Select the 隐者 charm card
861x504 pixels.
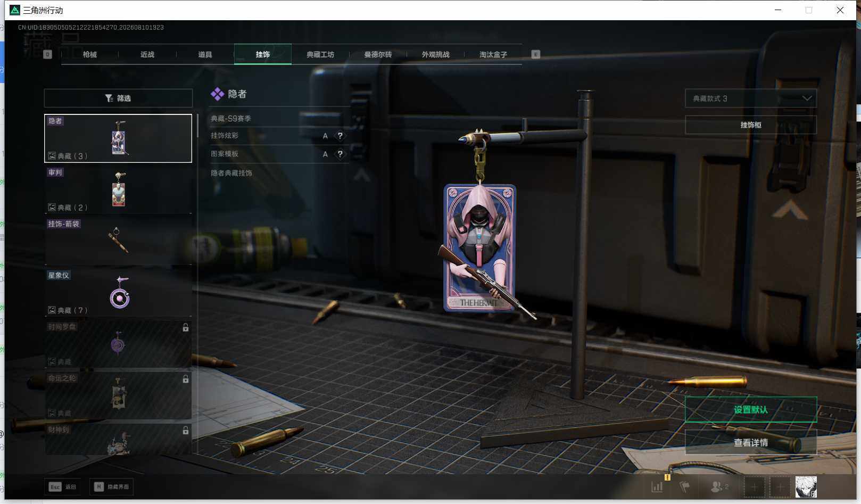[118, 138]
